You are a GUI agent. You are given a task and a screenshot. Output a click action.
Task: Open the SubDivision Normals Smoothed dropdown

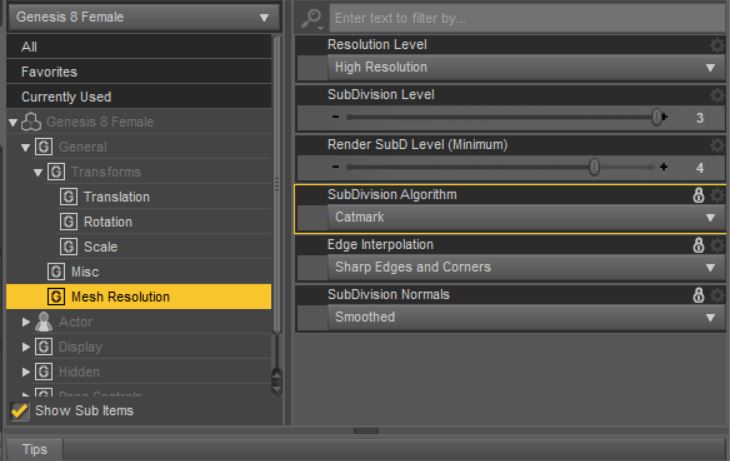(526, 318)
